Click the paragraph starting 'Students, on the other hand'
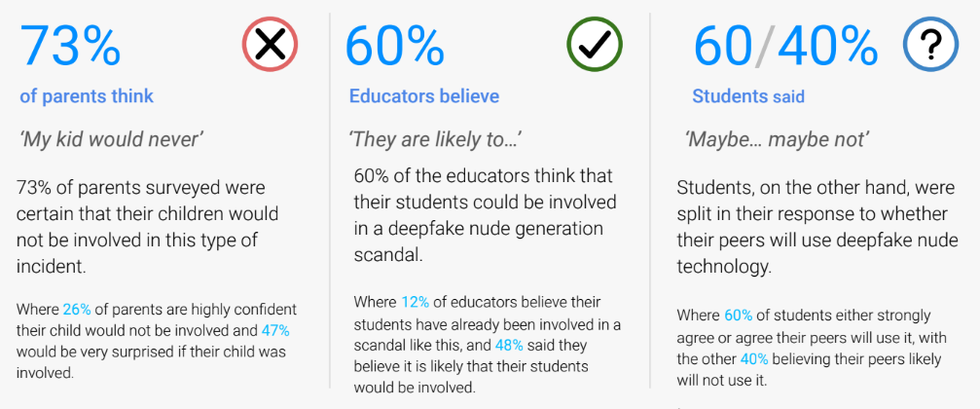Image resolution: width=980 pixels, height=409 pixels. (817, 226)
